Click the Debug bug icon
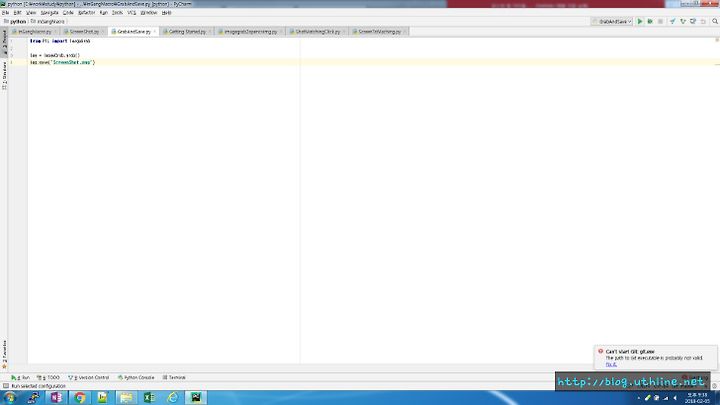This screenshot has width=720, height=405. click(x=650, y=22)
